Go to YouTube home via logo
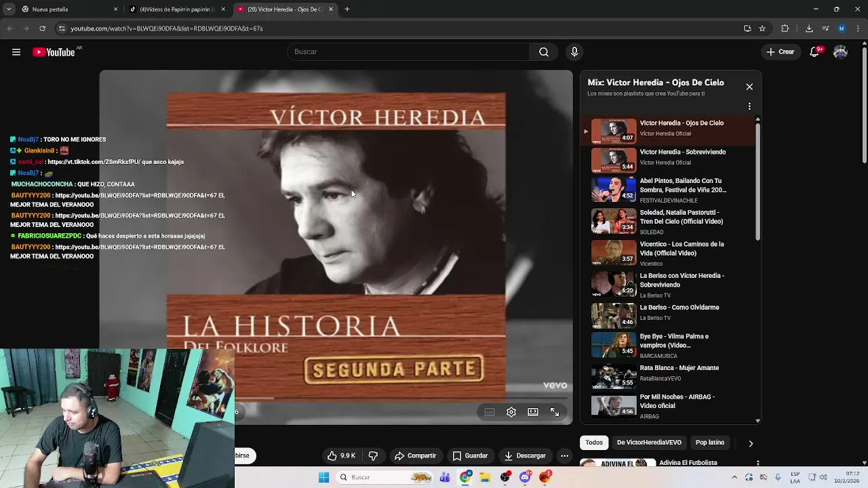Image resolution: width=868 pixels, height=488 pixels. (54, 52)
